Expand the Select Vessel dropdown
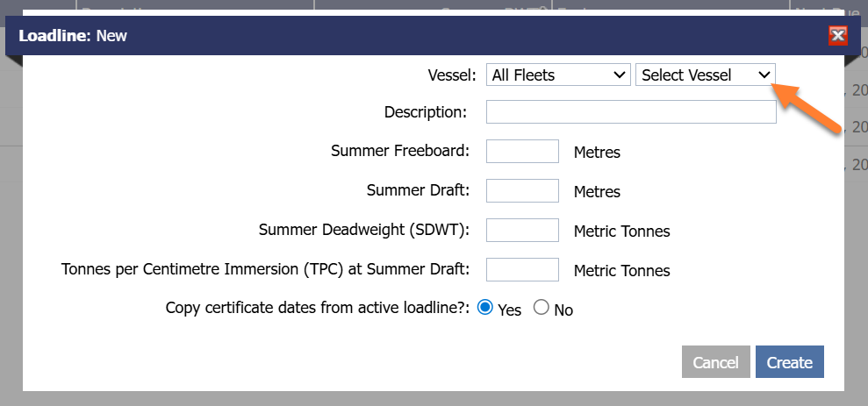 pyautogui.click(x=706, y=75)
